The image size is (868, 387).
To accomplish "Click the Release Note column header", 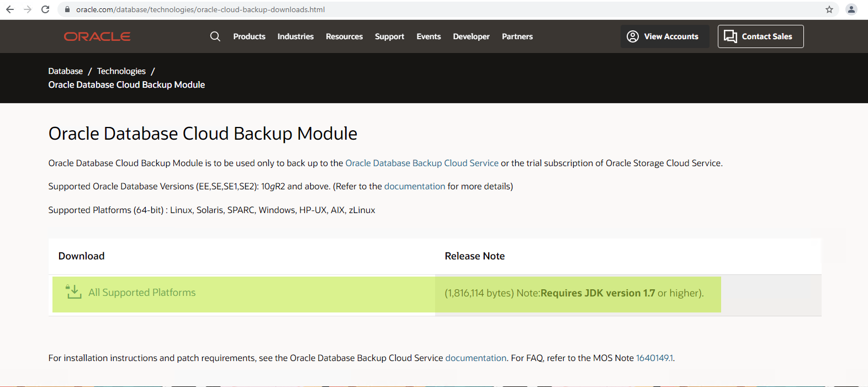I will (x=475, y=256).
